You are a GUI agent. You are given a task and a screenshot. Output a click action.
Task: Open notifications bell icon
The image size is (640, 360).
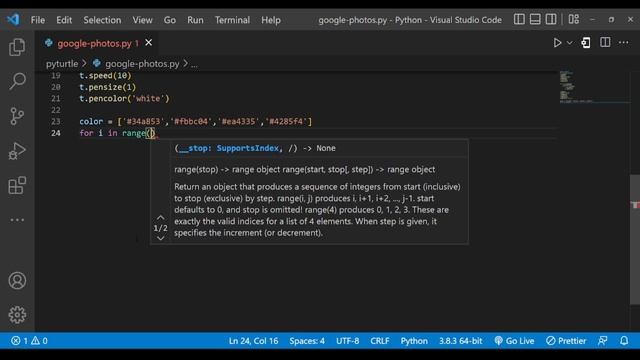tap(624, 341)
